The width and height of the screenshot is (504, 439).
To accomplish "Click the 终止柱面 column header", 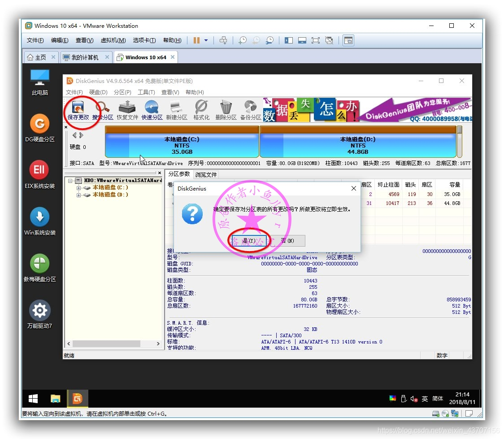I will click(389, 184).
